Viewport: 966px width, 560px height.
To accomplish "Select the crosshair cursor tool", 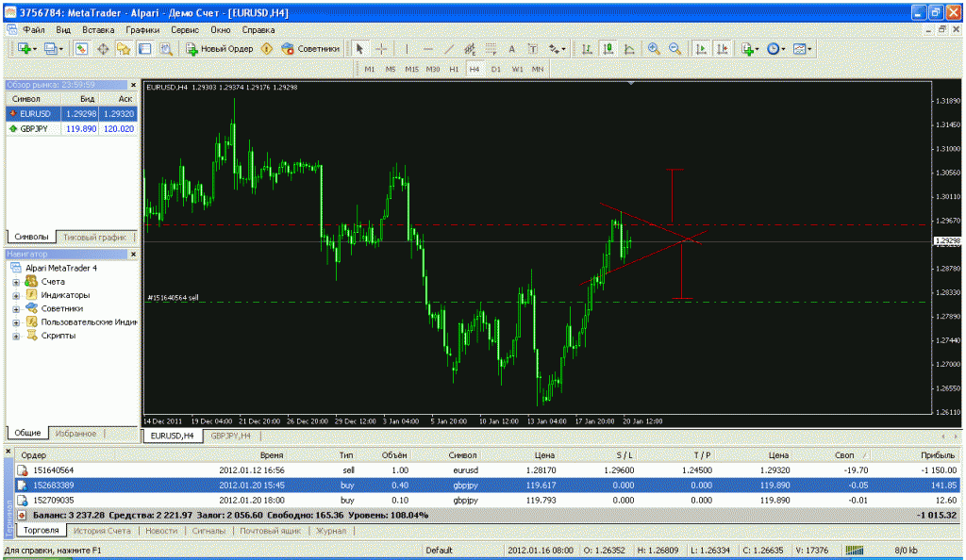I will click(x=381, y=48).
